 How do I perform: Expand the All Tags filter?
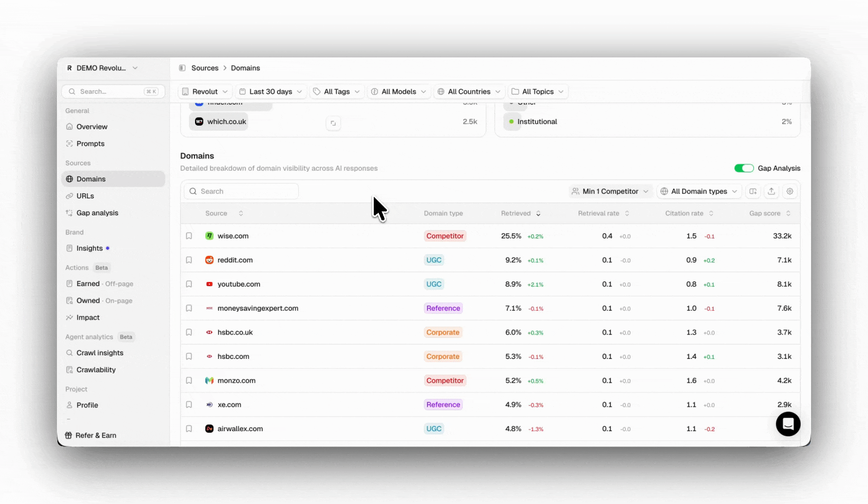coord(336,91)
